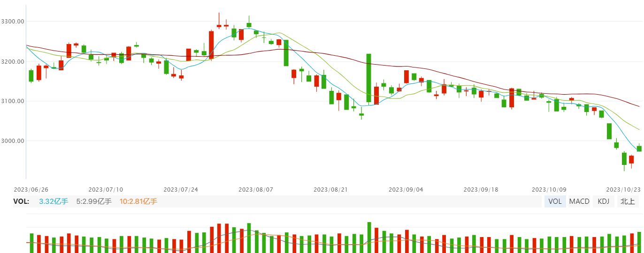Click the 2023/10/09 date axis label

click(x=548, y=190)
